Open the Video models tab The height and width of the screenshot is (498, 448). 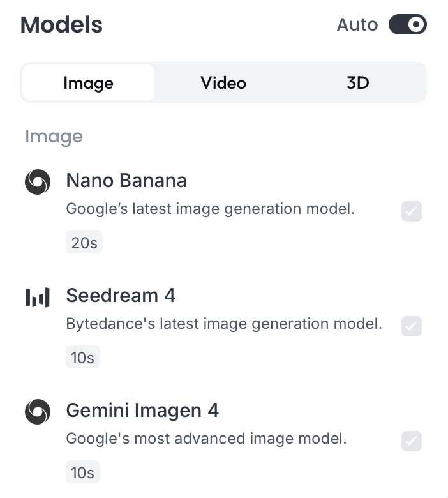223,83
